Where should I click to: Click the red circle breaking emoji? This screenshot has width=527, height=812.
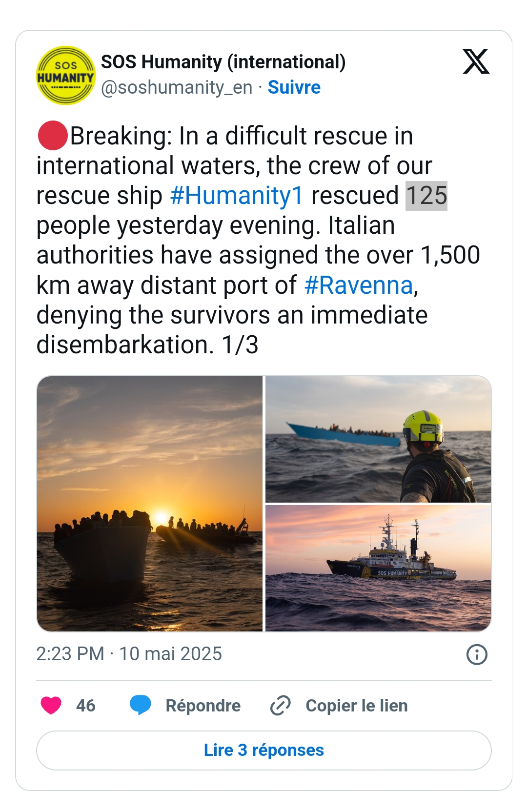pos(52,136)
